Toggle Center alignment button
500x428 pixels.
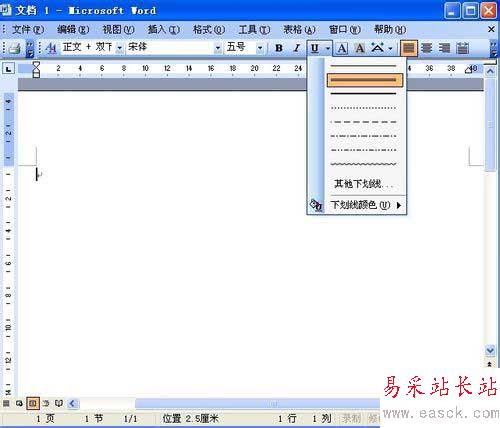(426, 49)
